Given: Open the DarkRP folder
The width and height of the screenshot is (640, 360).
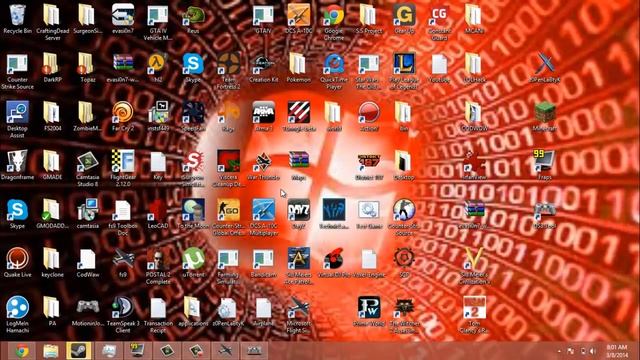Looking at the screenshot, I should pyautogui.click(x=52, y=68).
